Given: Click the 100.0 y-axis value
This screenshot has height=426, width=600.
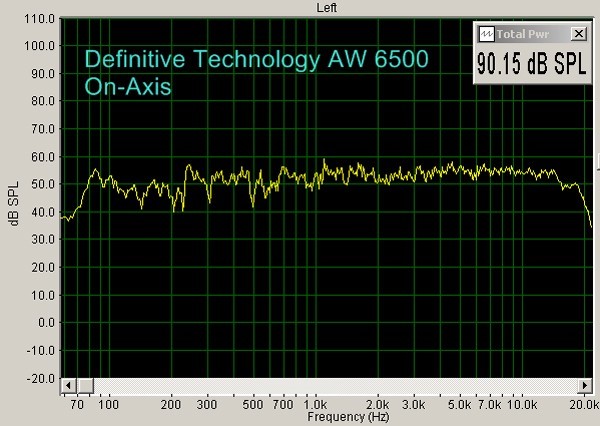Looking at the screenshot, I should point(40,46).
